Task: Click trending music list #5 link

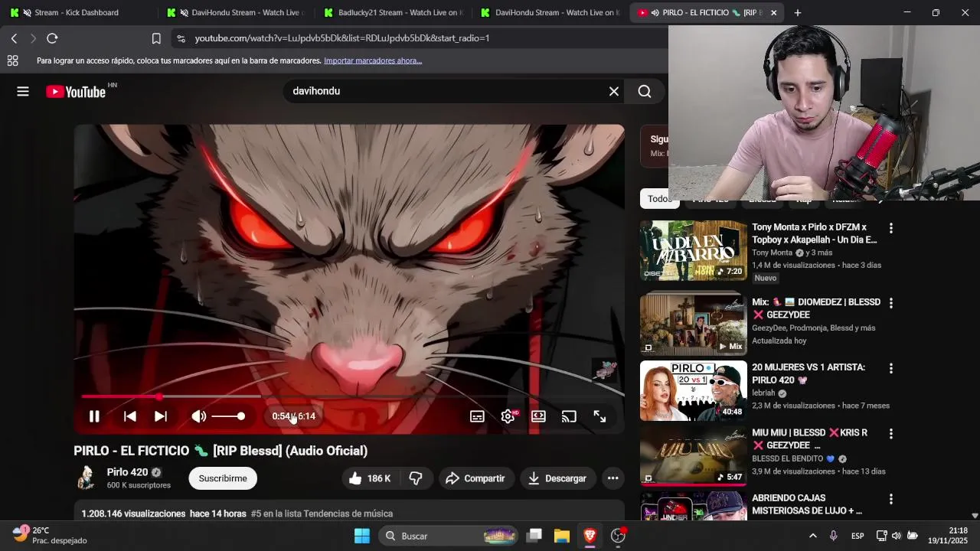Action: pos(322,514)
